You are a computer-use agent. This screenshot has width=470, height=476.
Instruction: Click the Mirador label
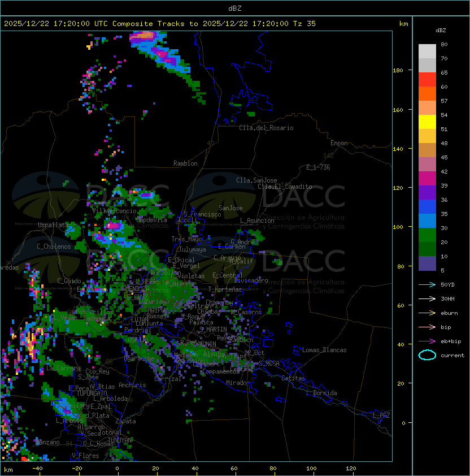pyautogui.click(x=238, y=383)
